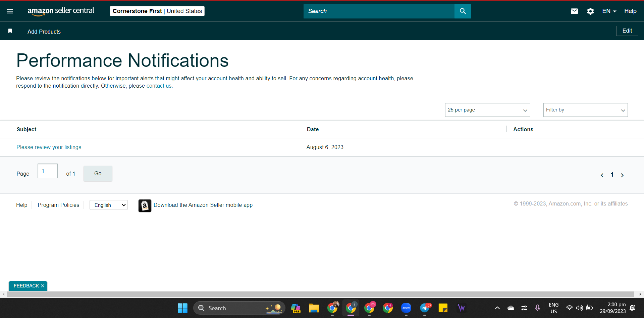Open the Cornerstone First account switcher
This screenshot has height=318, width=644.
pyautogui.click(x=157, y=11)
